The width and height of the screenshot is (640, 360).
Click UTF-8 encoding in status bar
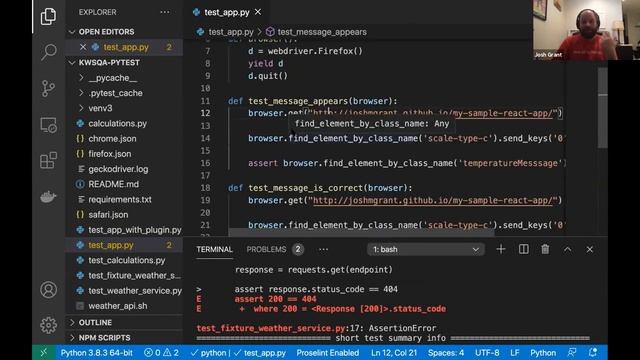point(487,353)
